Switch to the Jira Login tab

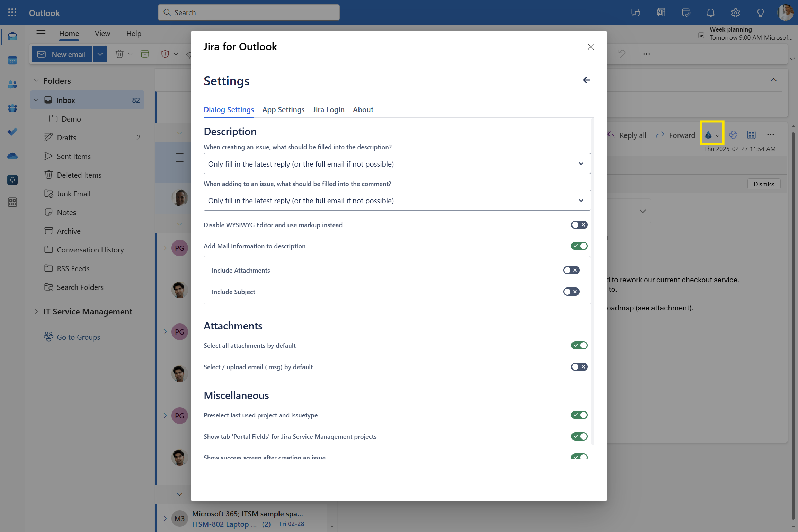pyautogui.click(x=328, y=110)
